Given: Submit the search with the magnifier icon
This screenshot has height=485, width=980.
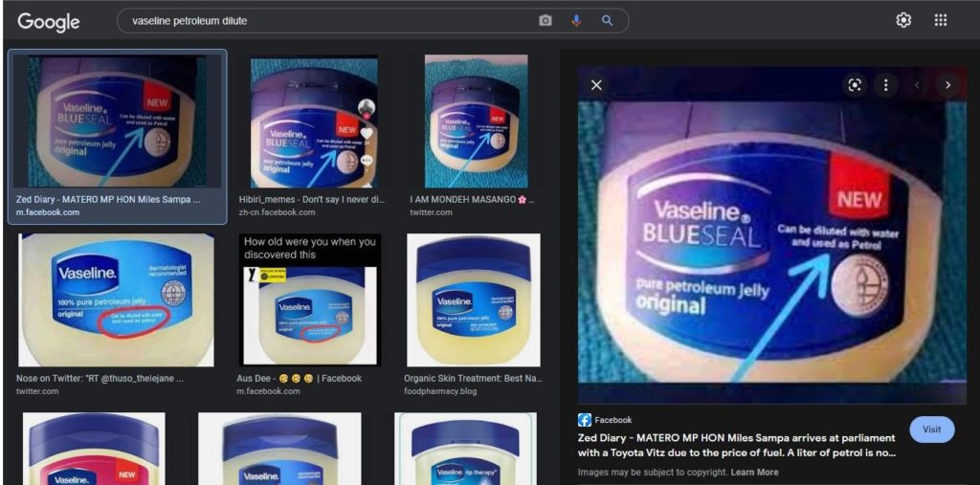Looking at the screenshot, I should click(x=607, y=21).
